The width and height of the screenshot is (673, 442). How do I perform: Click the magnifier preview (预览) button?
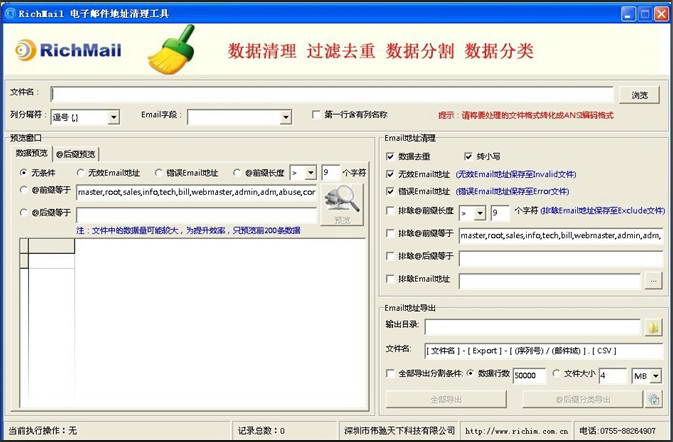click(x=342, y=205)
